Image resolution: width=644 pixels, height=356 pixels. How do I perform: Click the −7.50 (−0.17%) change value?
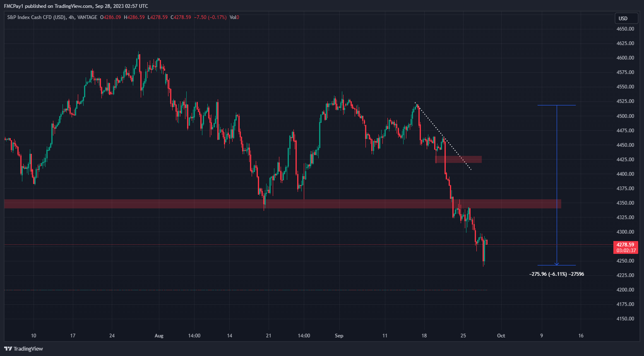210,17
